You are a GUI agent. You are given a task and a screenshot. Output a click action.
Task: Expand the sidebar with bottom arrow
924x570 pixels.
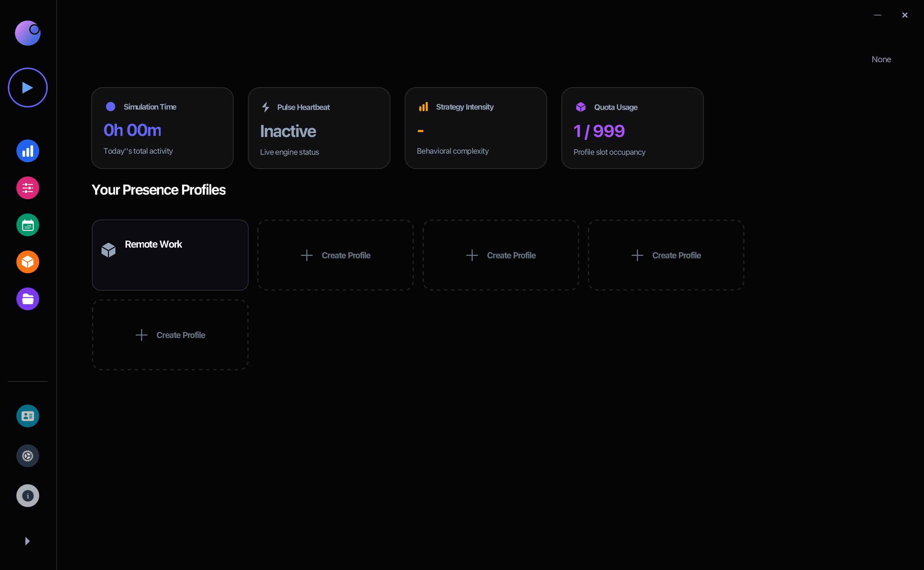pyautogui.click(x=27, y=541)
